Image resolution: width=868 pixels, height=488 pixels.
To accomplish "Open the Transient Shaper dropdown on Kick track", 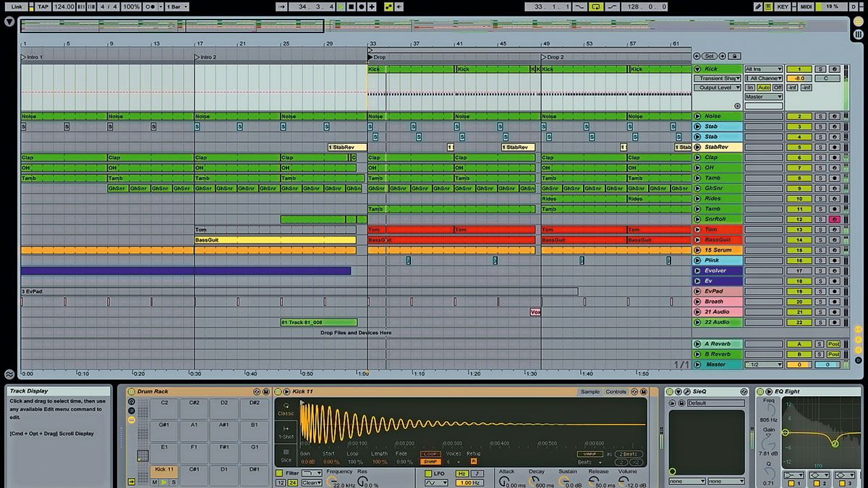I will [x=718, y=78].
